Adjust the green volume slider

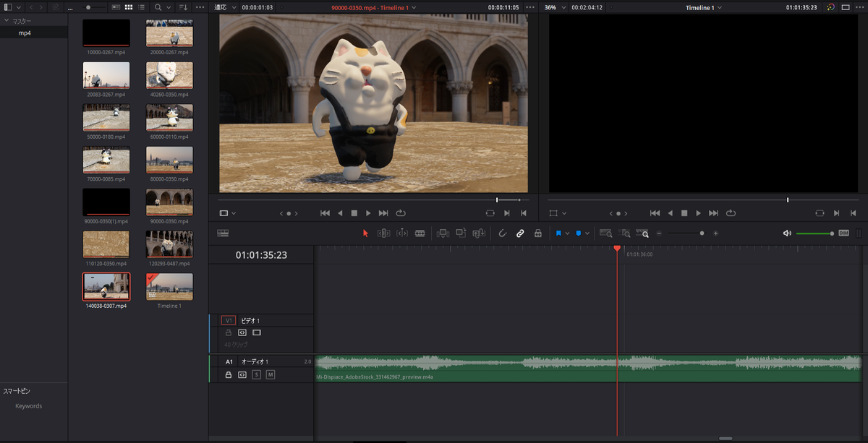point(815,233)
